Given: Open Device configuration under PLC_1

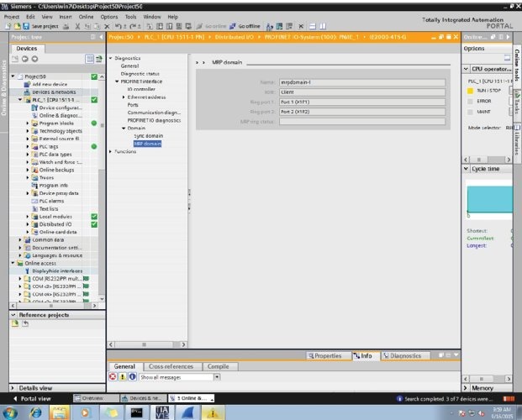Looking at the screenshot, I should [x=61, y=108].
